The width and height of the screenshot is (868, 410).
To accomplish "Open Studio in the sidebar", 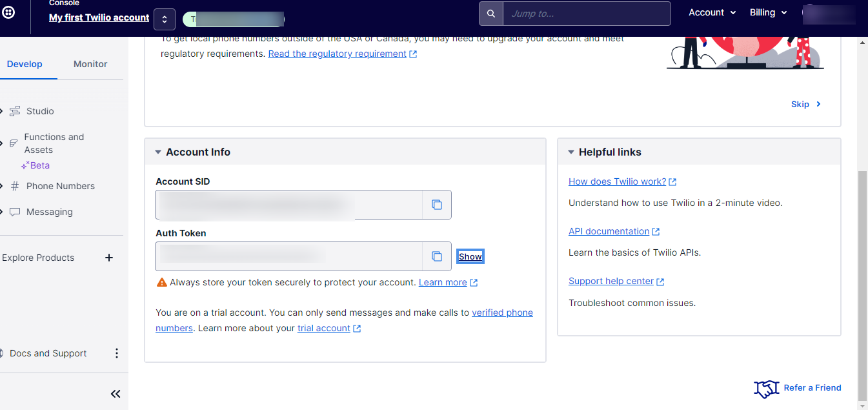I will pyautogui.click(x=40, y=111).
